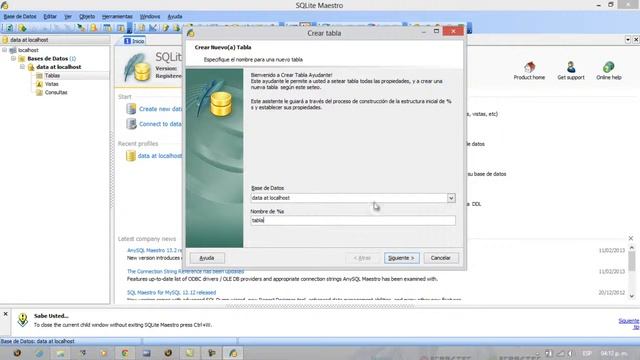Click the table name input field containing 'tabla'

(x=353, y=220)
